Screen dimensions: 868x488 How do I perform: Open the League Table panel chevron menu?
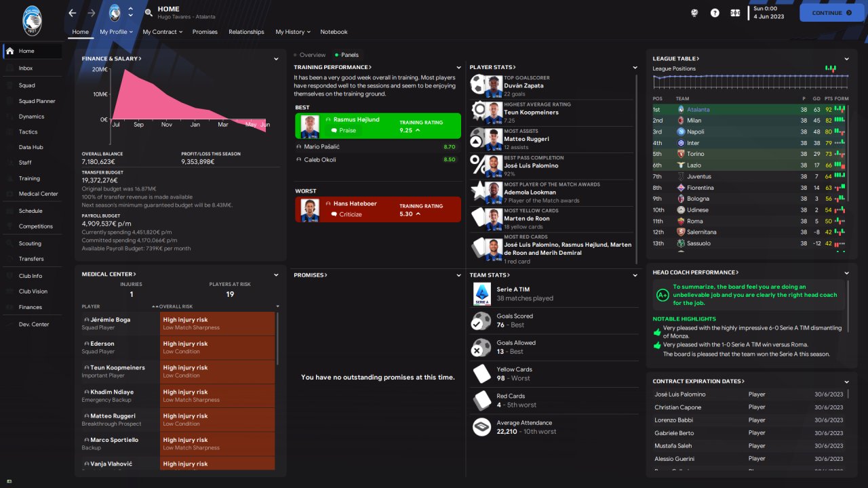coord(846,59)
